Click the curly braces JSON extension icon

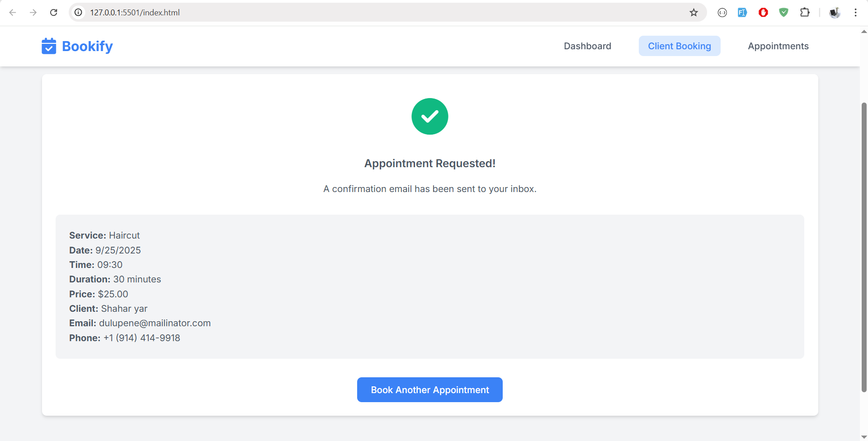[x=722, y=13]
